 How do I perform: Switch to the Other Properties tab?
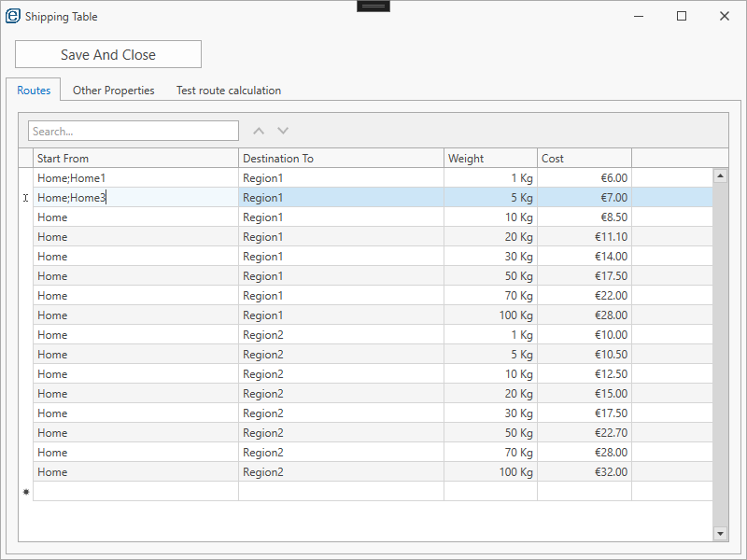tap(113, 91)
